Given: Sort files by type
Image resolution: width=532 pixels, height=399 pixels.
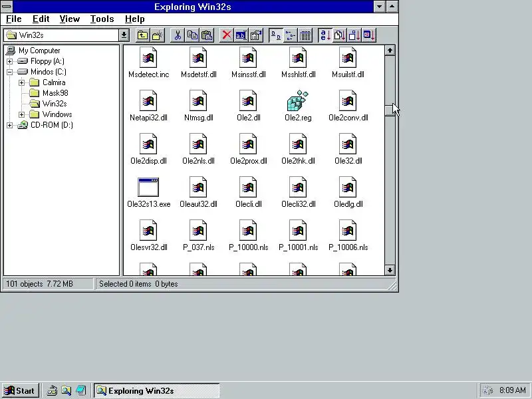Looking at the screenshot, I should click(340, 35).
